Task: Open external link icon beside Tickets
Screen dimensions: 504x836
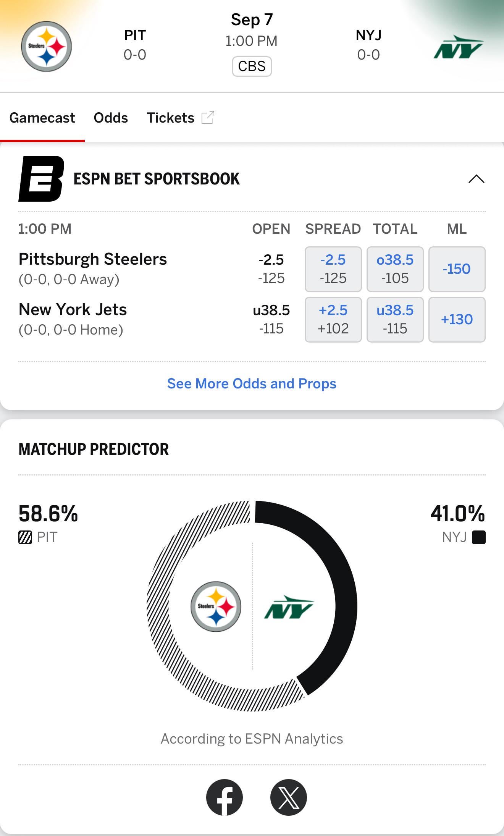Action: 208,118
